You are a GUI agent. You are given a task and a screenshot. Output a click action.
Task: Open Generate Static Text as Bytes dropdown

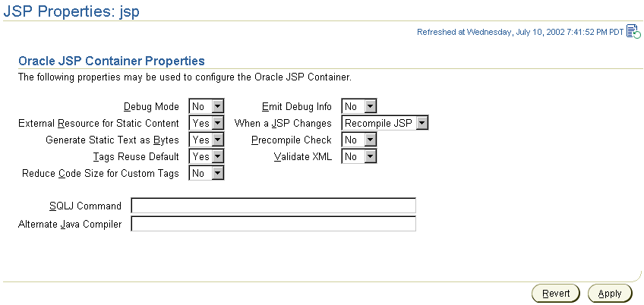tap(207, 140)
